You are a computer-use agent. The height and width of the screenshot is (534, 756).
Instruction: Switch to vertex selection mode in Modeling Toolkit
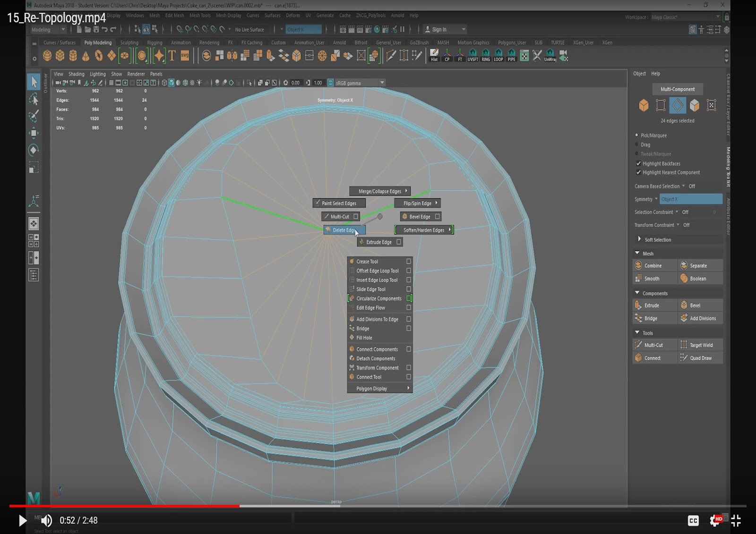point(661,105)
